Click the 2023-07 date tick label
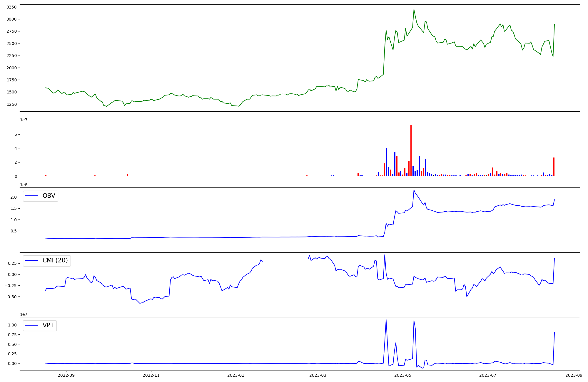588x382 pixels. (x=488, y=375)
